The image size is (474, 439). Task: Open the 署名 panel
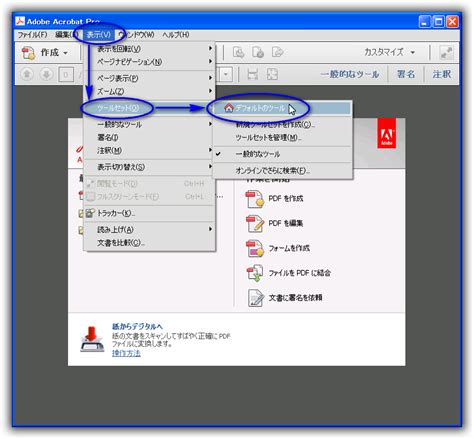point(406,74)
